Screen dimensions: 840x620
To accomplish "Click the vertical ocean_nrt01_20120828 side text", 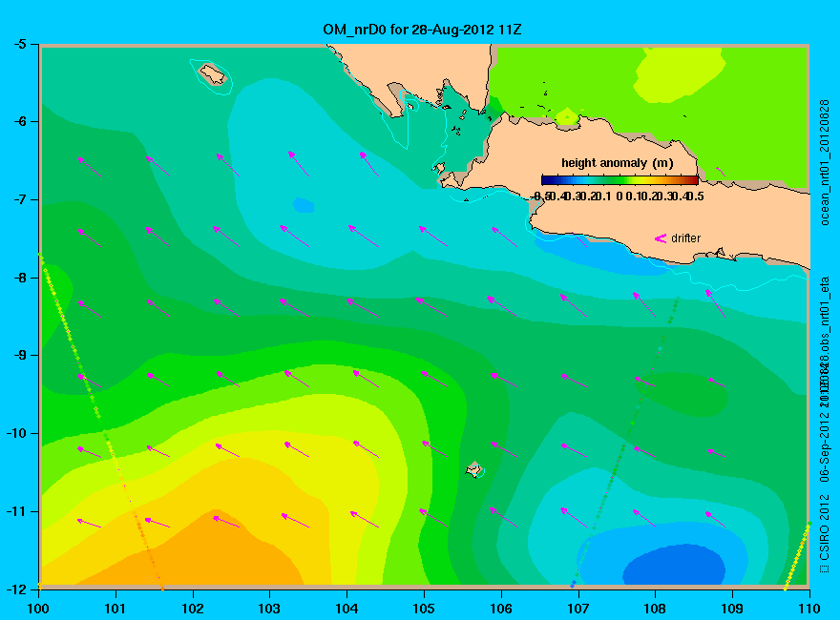I will tap(825, 162).
